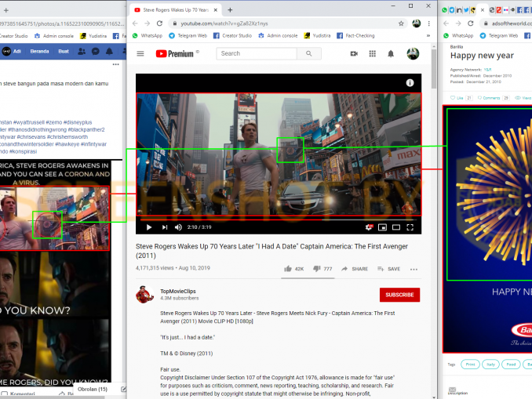This screenshot has height=399, width=532.
Task: Select the Italy tag on adsoftheworld
Action: tap(490, 365)
